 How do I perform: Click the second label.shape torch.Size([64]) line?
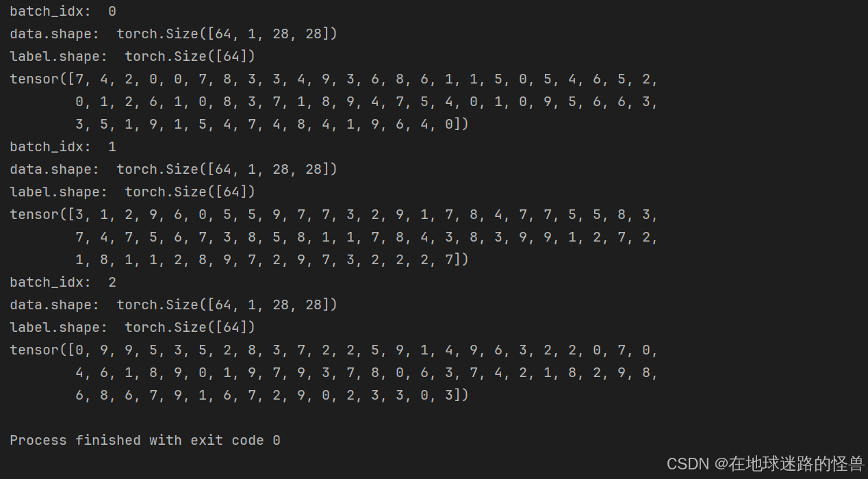133,192
